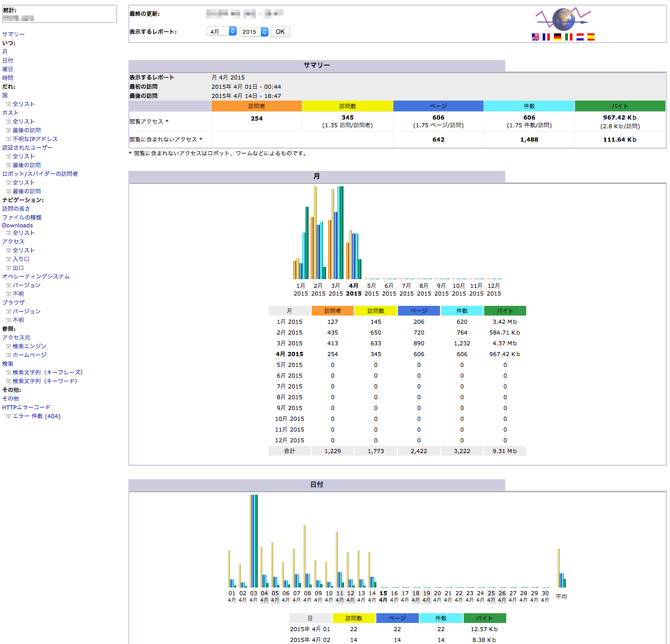Open the ロボット/スパイダーの訪問者 link

coord(40,174)
